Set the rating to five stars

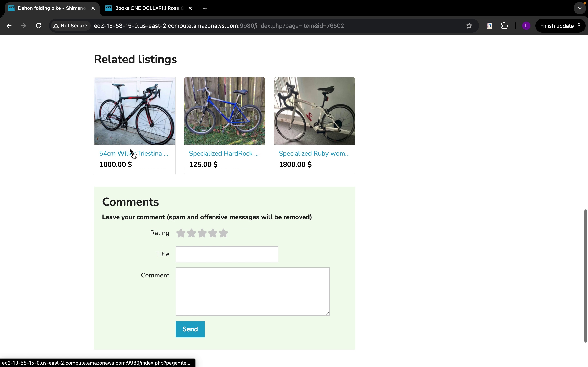coord(223,233)
